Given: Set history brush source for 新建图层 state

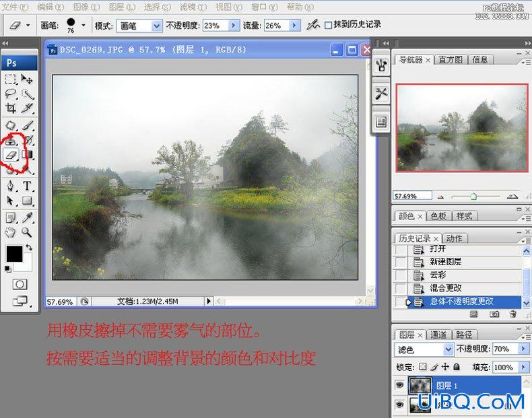Looking at the screenshot, I should [401, 262].
